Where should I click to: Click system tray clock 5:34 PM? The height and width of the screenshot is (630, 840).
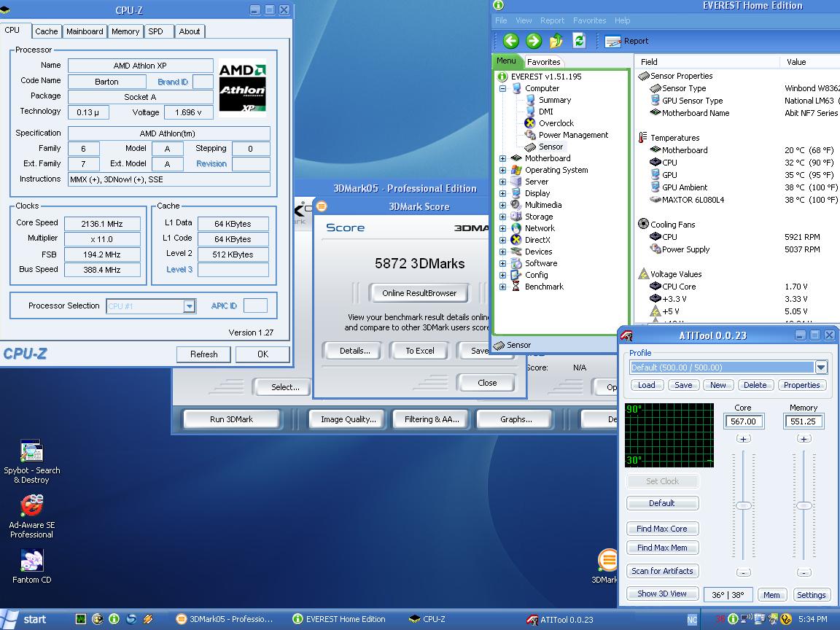point(813,619)
